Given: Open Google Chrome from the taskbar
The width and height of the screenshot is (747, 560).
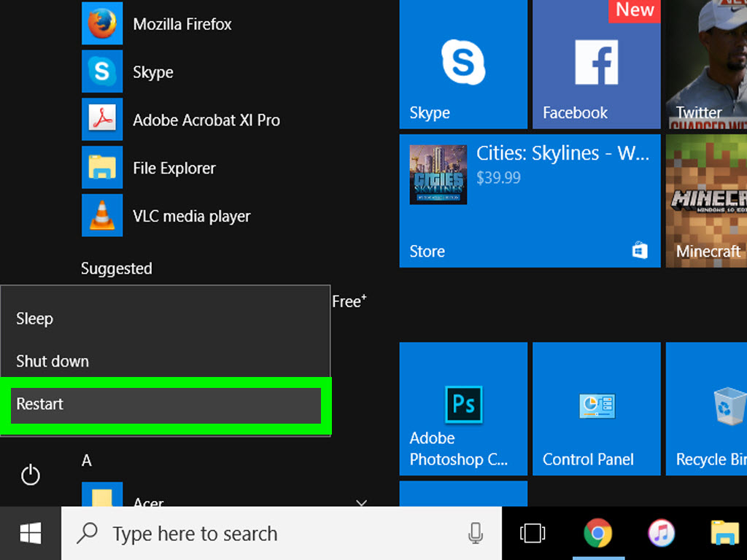Looking at the screenshot, I should click(x=598, y=533).
